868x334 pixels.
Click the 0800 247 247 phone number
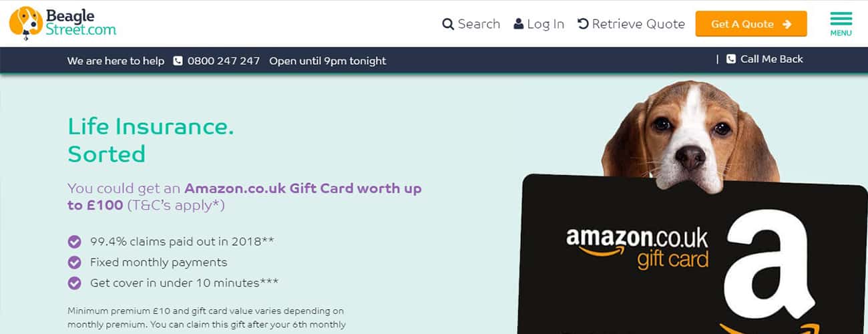point(224,61)
